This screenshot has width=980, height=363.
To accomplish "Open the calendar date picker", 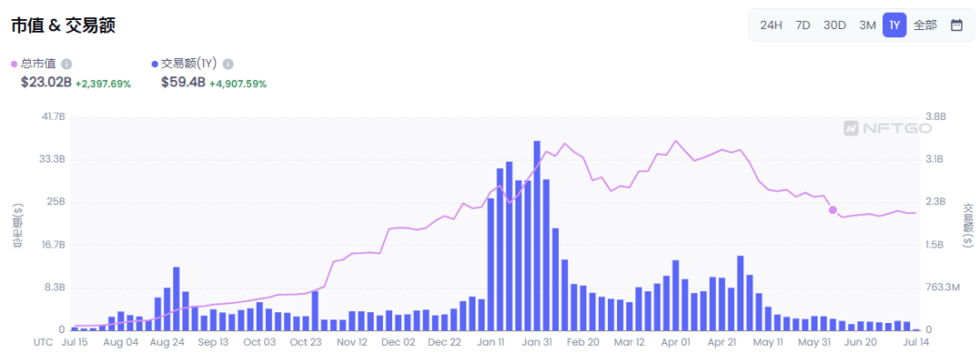I will coord(956,25).
